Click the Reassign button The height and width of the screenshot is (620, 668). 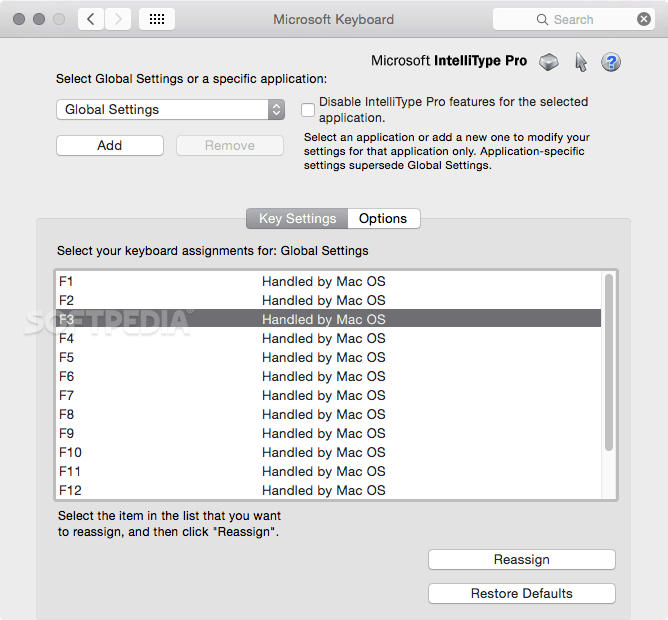pos(521,559)
